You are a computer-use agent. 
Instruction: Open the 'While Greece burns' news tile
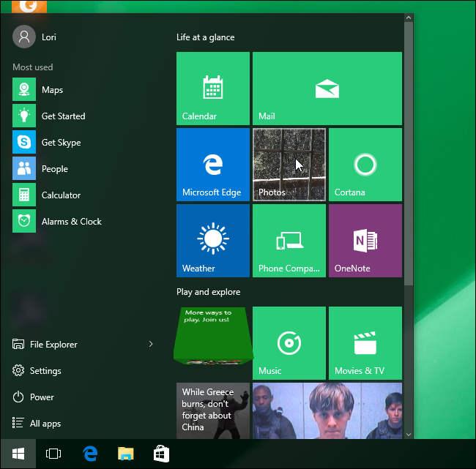pos(213,410)
